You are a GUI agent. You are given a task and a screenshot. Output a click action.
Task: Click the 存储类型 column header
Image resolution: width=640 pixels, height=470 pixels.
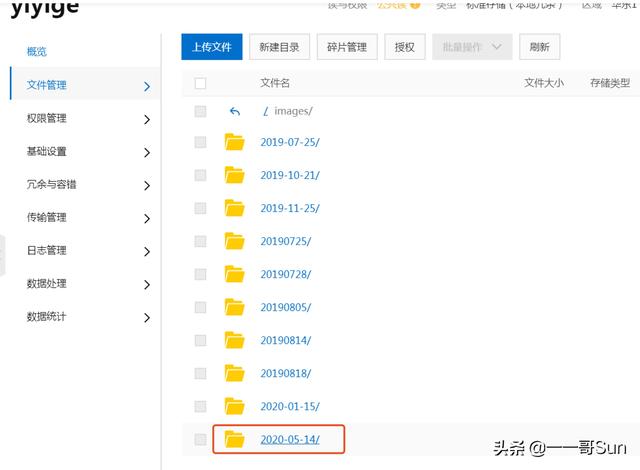click(610, 83)
